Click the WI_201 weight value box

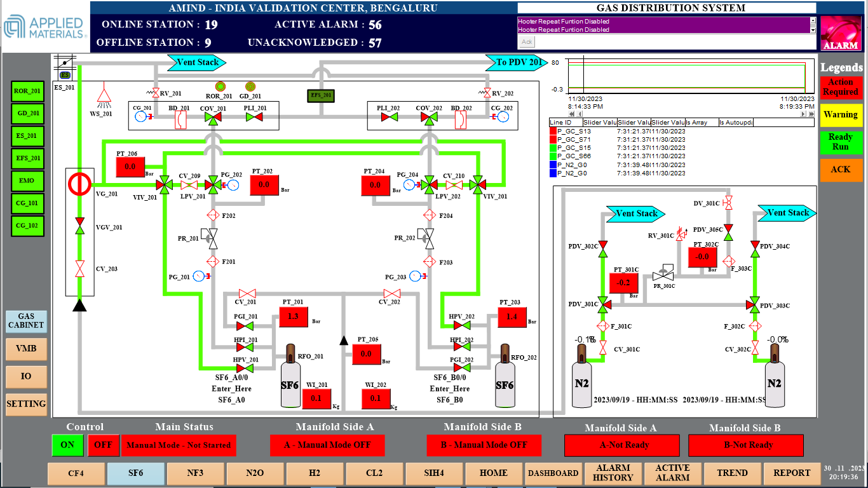pyautogui.click(x=316, y=399)
